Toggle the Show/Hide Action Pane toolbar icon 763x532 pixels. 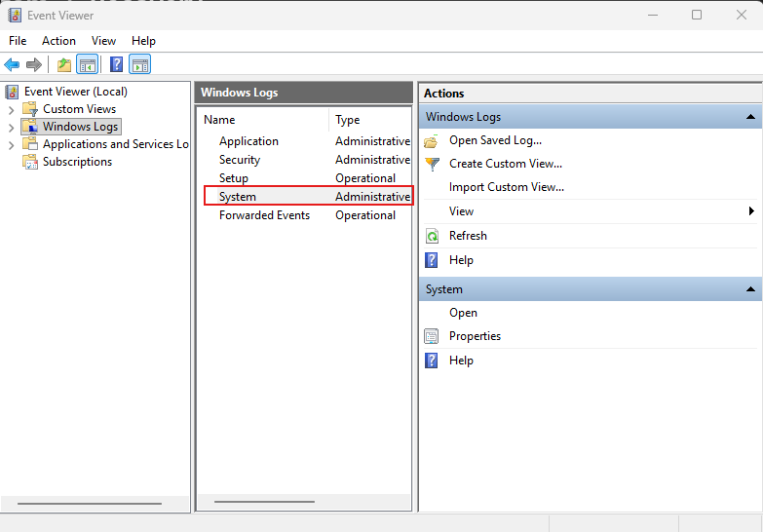pos(140,64)
